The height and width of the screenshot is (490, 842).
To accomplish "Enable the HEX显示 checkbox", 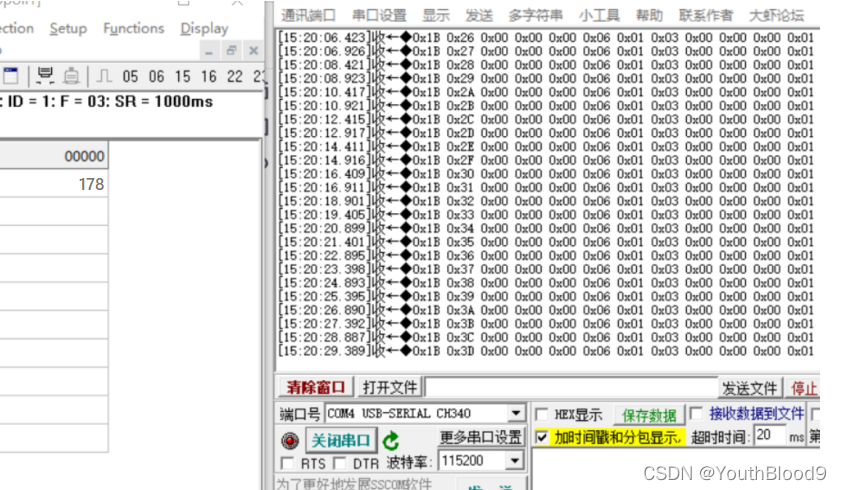I will click(542, 414).
